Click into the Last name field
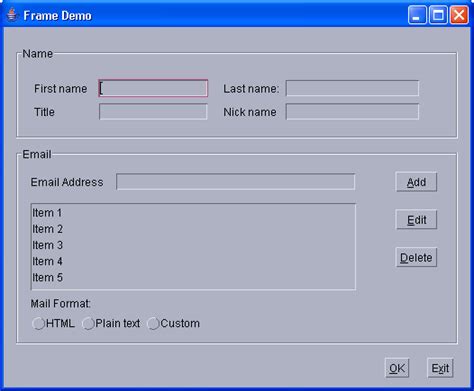 coord(352,88)
